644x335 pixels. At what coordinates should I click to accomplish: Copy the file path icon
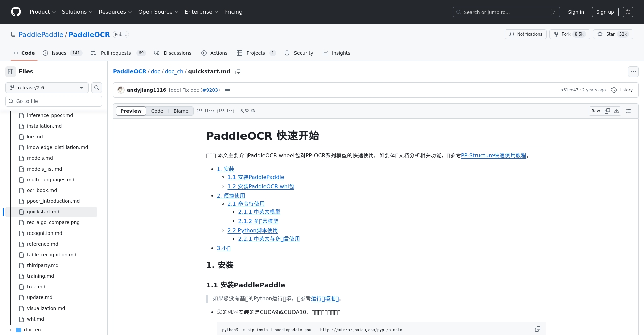click(238, 72)
